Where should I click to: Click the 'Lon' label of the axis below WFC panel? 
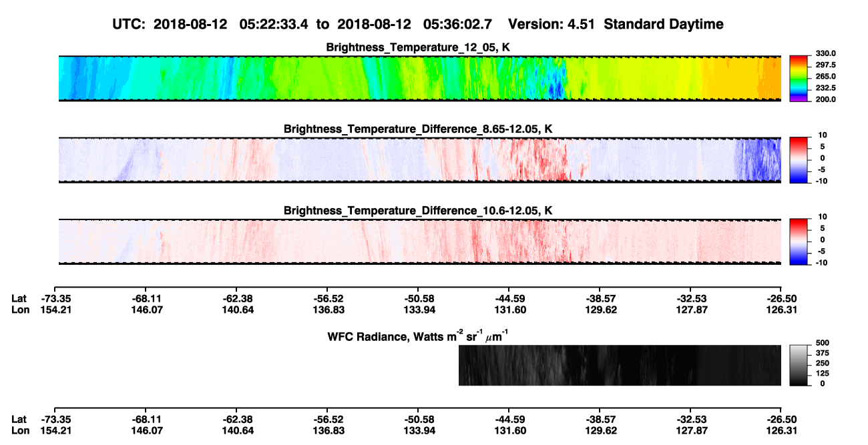[20, 430]
